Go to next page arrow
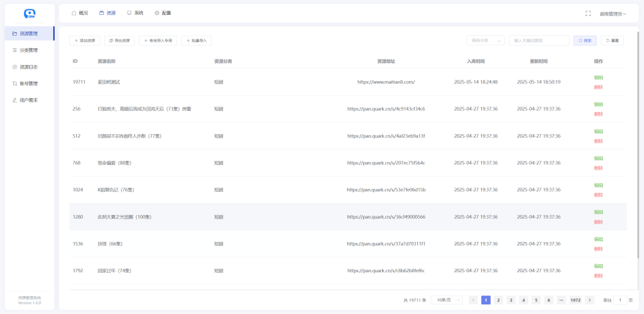 click(589, 300)
